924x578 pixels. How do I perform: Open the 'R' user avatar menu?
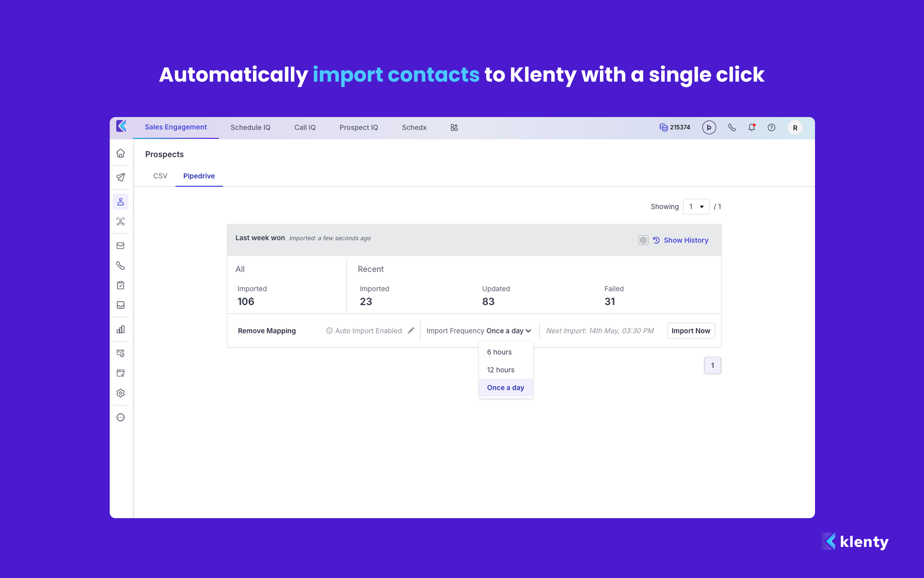pyautogui.click(x=795, y=128)
